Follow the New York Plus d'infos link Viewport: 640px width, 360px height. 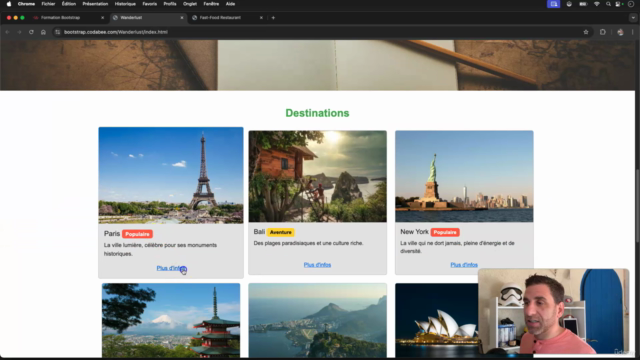tap(464, 265)
